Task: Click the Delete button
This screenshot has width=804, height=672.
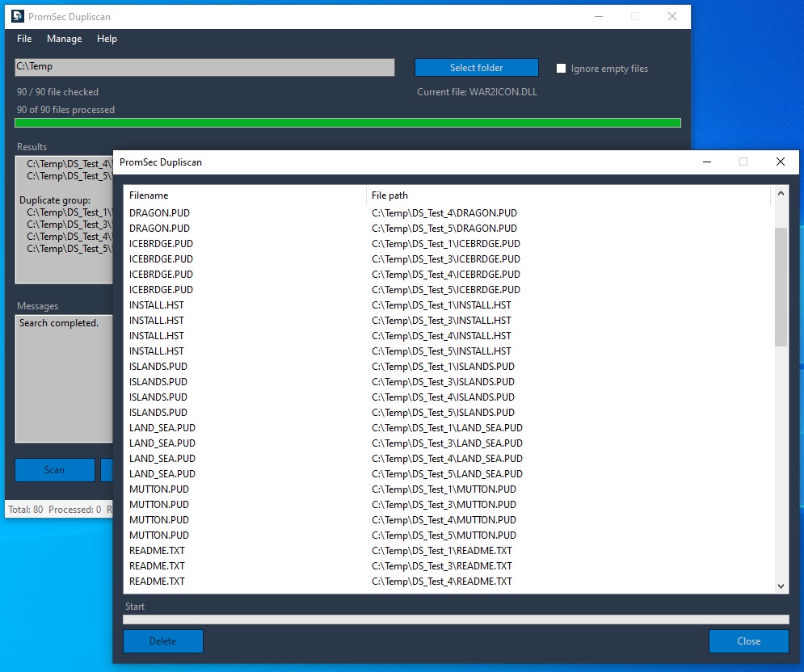Action: click(162, 641)
